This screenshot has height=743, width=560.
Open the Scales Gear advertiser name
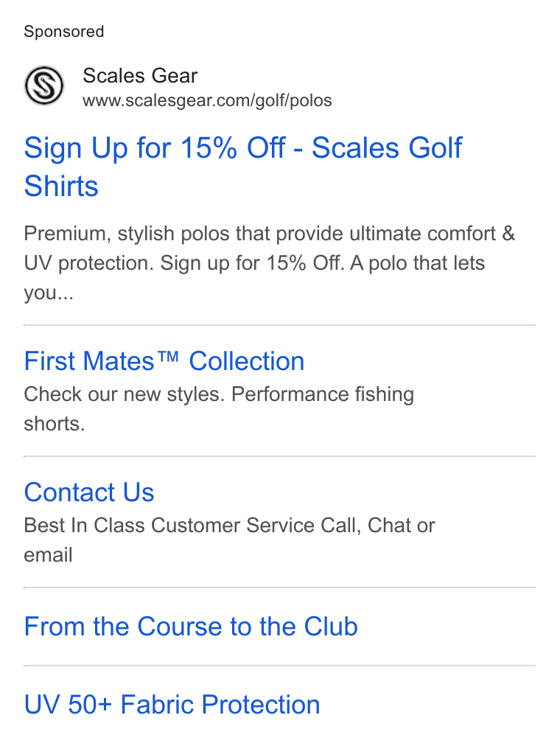pyautogui.click(x=140, y=76)
